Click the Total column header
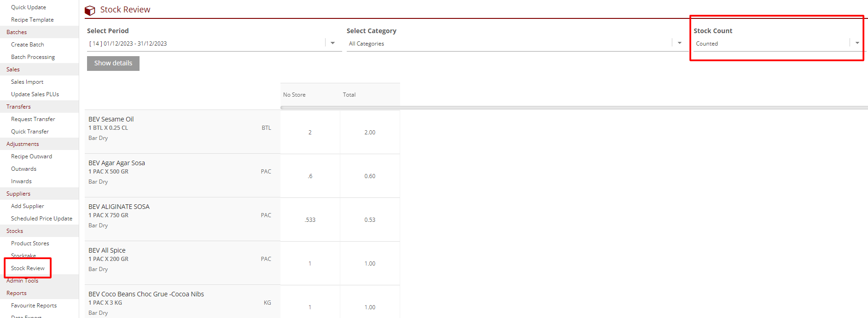 349,95
